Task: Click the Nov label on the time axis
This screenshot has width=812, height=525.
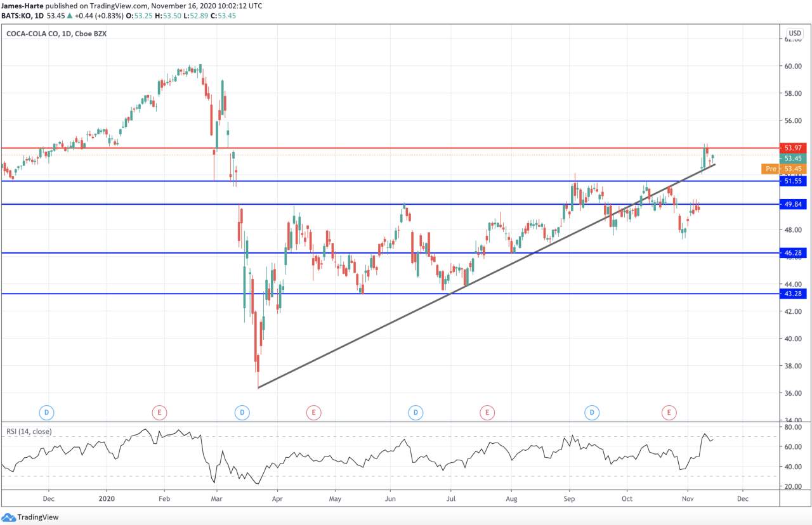Action: (687, 499)
